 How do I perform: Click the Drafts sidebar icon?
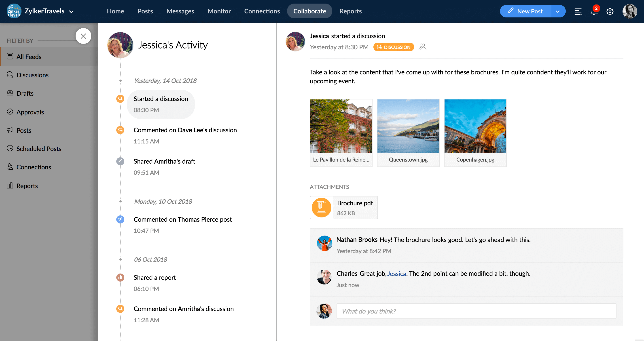pyautogui.click(x=10, y=93)
